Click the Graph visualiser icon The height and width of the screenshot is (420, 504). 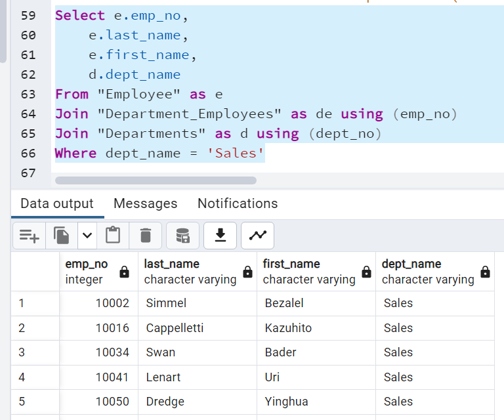[257, 236]
